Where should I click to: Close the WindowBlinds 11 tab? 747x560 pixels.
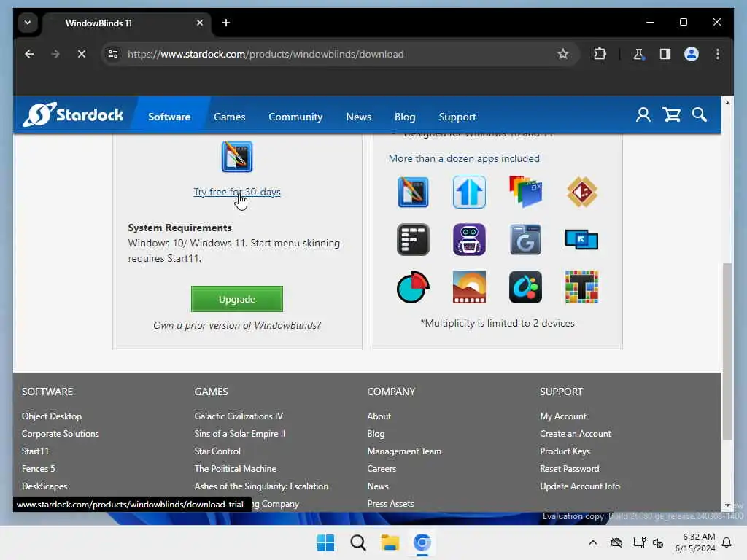(200, 23)
